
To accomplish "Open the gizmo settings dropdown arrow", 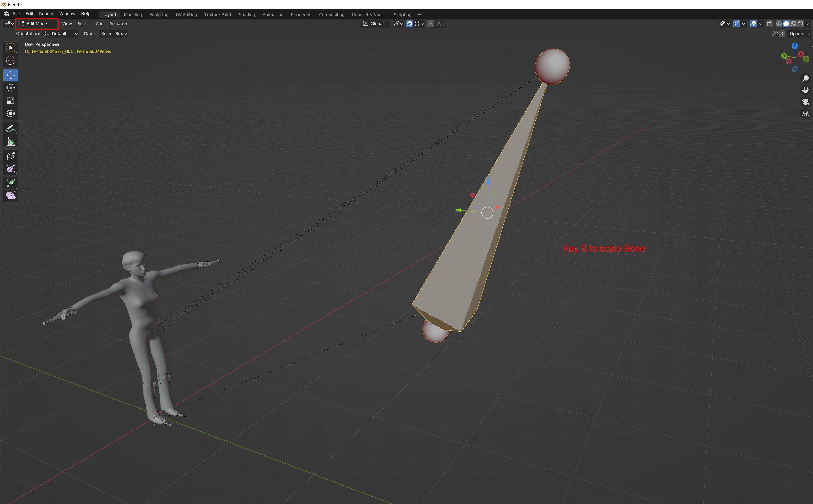I will 743,24.
